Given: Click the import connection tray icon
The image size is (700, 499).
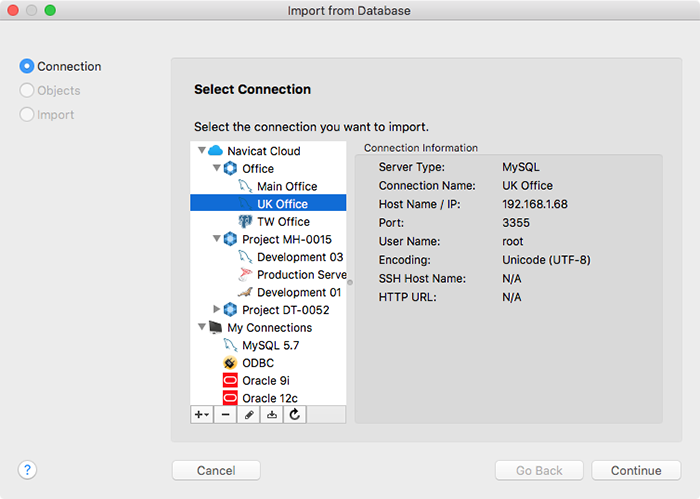Looking at the screenshot, I should tap(271, 415).
